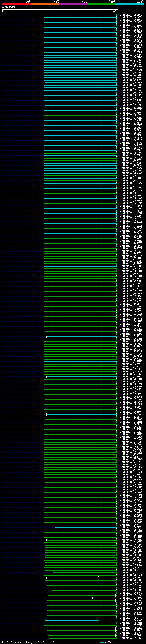This screenshot has width=146, height=644.
Task: Select hit label UniRef100_P31425
Action: [x=131, y=394]
